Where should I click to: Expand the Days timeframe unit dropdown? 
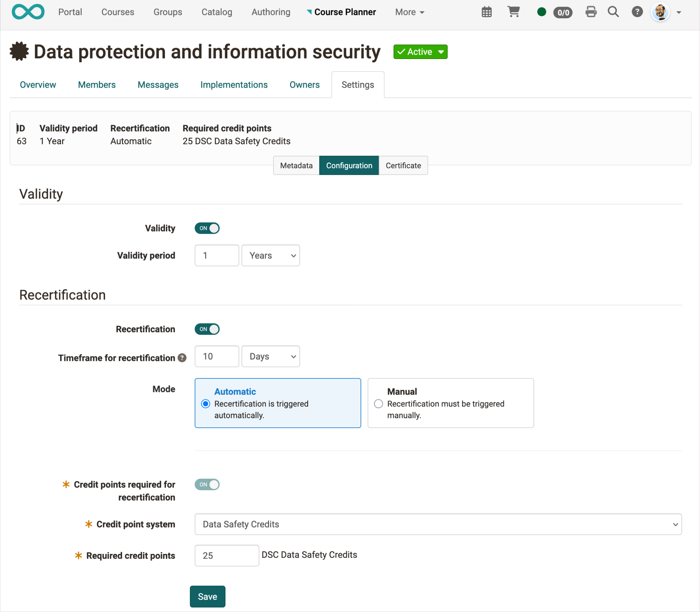click(271, 356)
